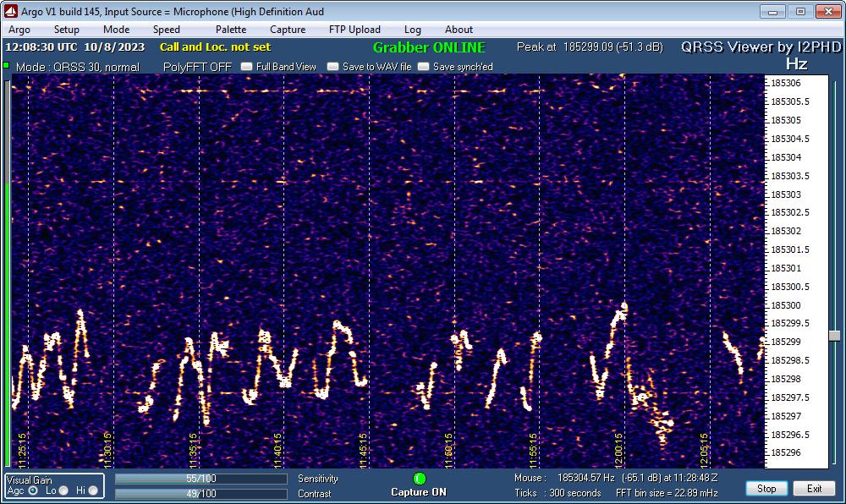Click the Peak at 185299.09 readout
Viewport: 846px width, 504px height.
(590, 47)
